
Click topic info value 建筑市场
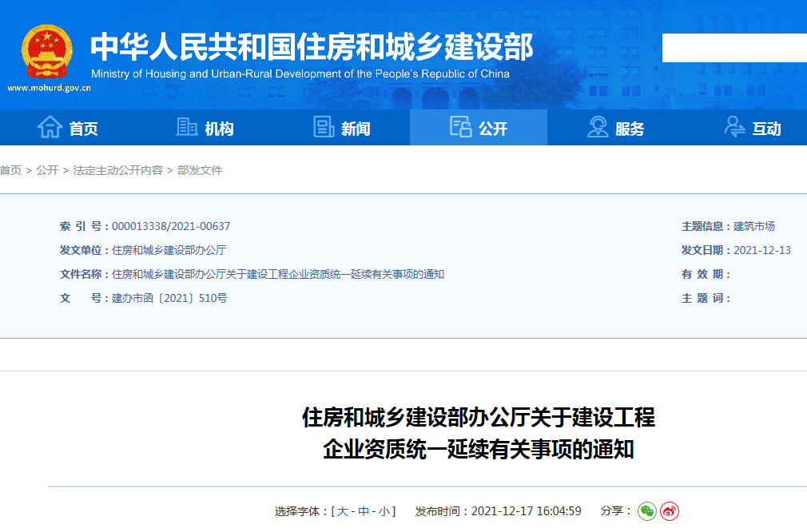pos(754,226)
